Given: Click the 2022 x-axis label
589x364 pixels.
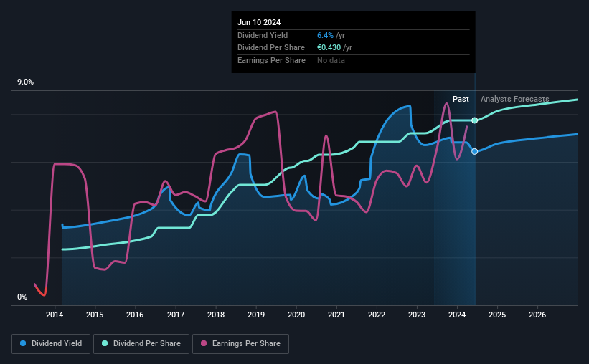Looking at the screenshot, I should (x=377, y=315).
